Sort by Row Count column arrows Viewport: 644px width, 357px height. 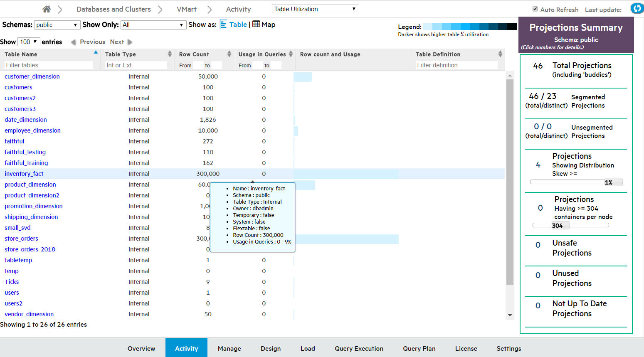click(229, 54)
